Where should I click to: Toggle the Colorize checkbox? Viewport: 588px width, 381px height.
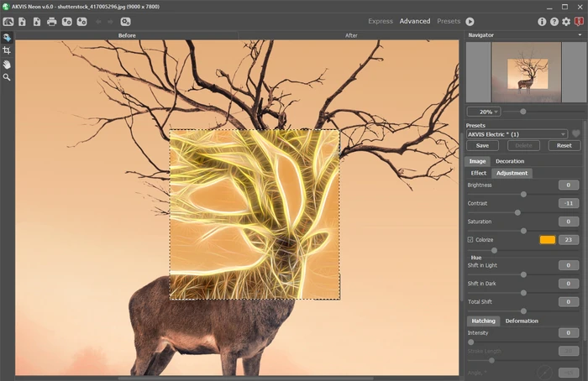click(x=470, y=239)
